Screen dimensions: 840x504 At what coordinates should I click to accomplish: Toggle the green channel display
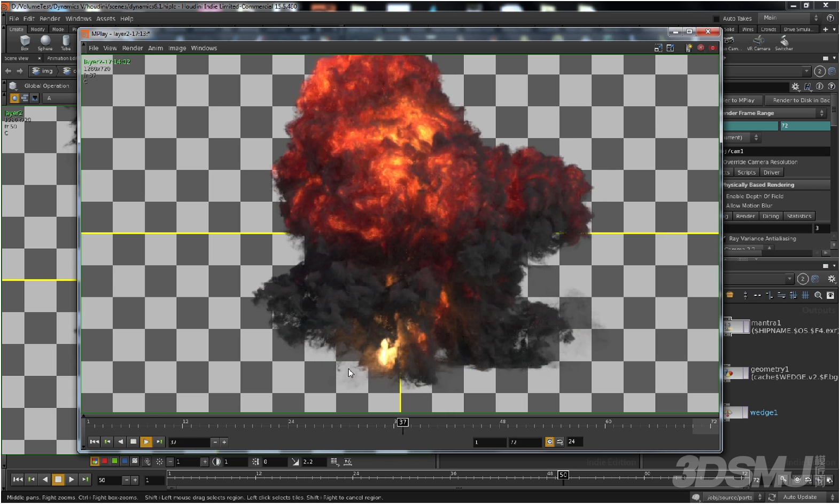coord(114,461)
